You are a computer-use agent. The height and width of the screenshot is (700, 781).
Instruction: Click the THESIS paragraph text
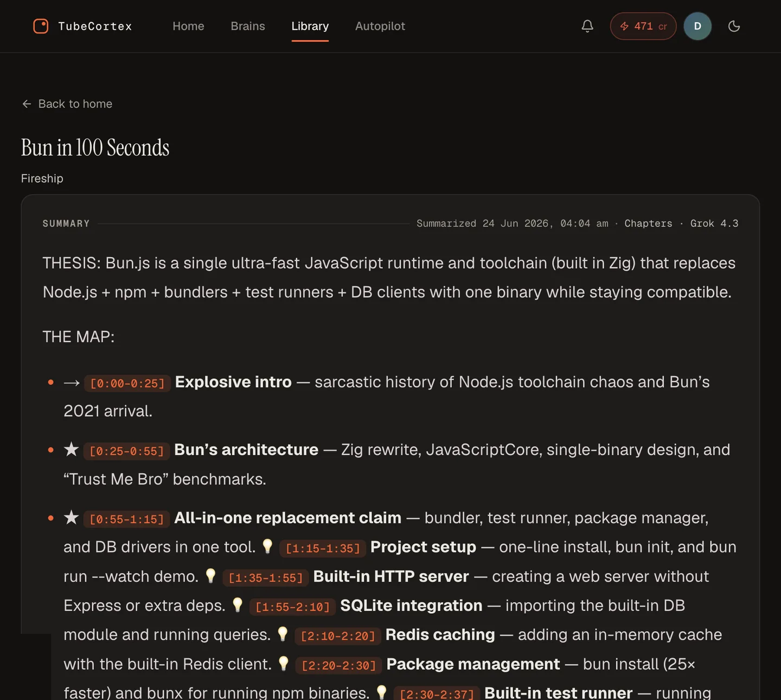coord(389,278)
